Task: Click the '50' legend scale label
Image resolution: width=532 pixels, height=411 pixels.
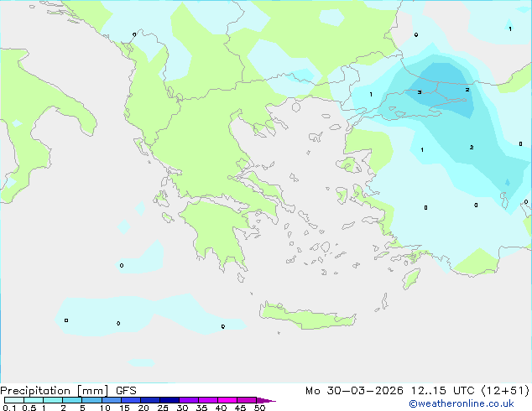Action: pos(259,408)
